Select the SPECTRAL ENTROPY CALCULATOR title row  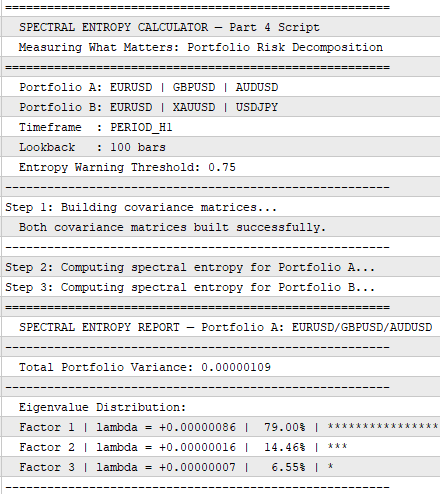221,27
